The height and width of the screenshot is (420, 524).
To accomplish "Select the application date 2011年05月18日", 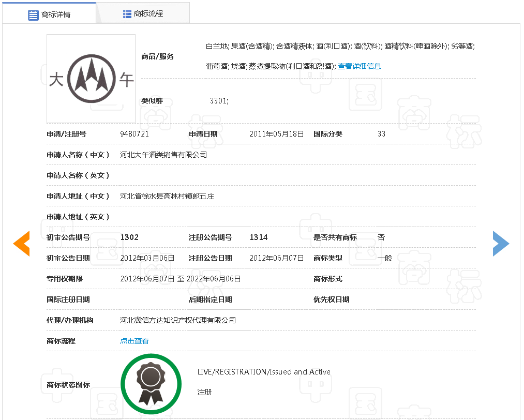I will [277, 134].
